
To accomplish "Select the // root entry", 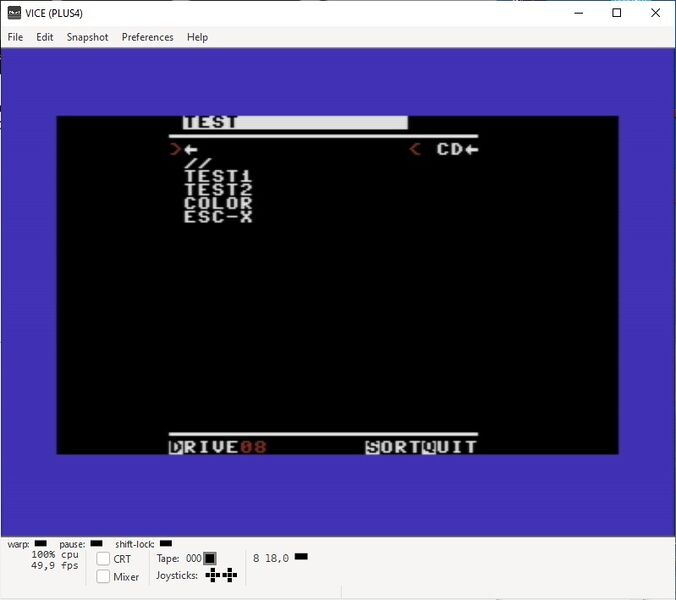I will pos(198,163).
